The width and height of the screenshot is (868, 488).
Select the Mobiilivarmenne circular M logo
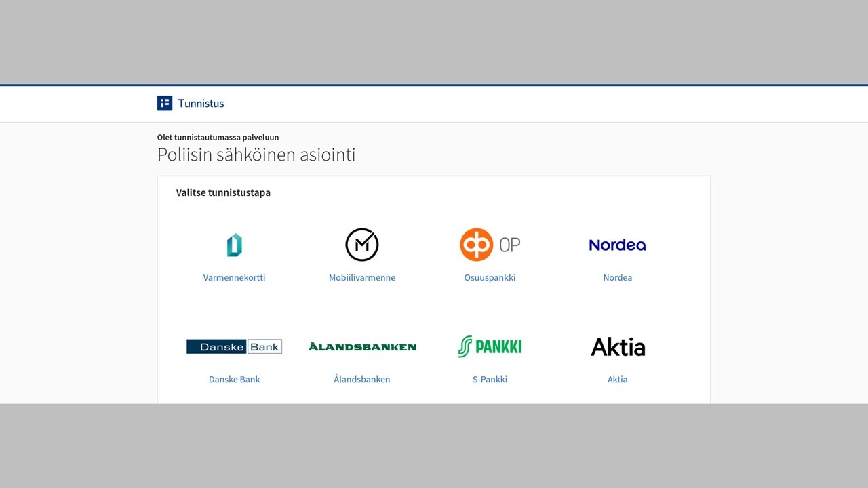(361, 245)
